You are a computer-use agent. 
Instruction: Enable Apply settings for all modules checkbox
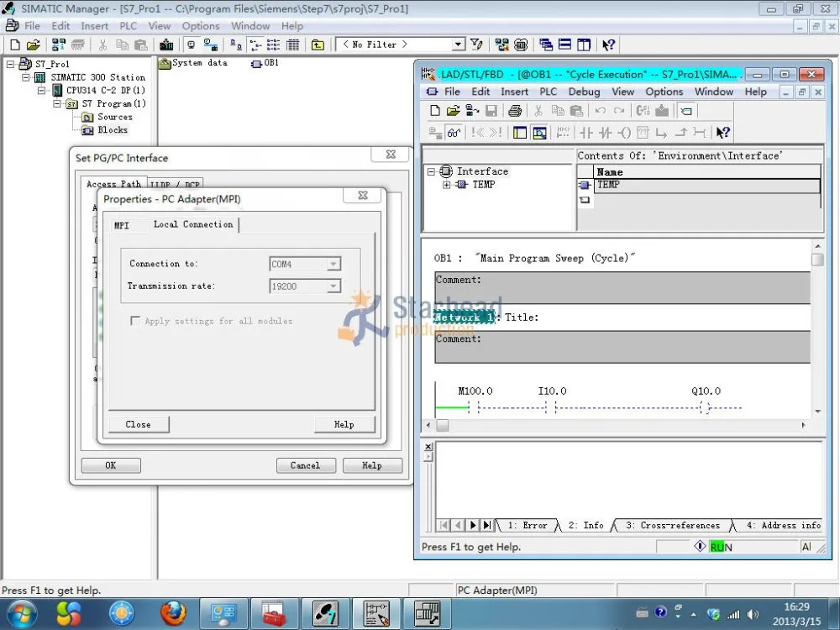coord(135,321)
